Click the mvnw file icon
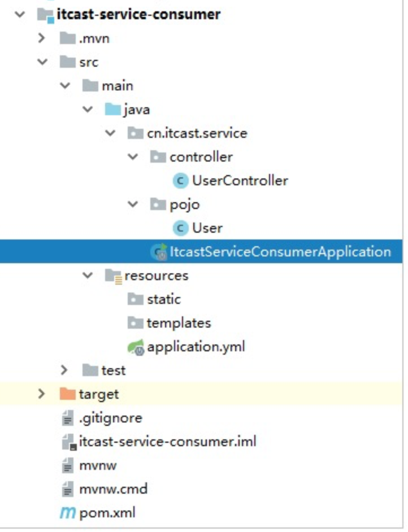 (x=68, y=465)
